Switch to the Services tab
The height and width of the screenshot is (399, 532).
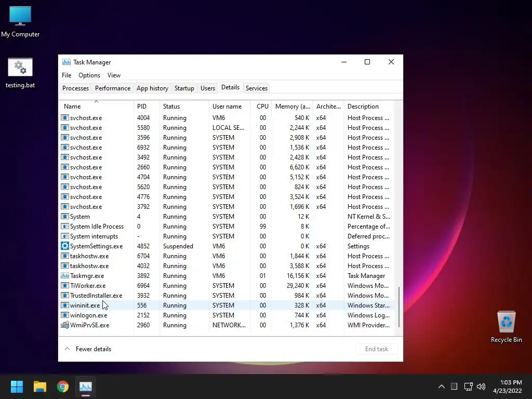pyautogui.click(x=257, y=88)
